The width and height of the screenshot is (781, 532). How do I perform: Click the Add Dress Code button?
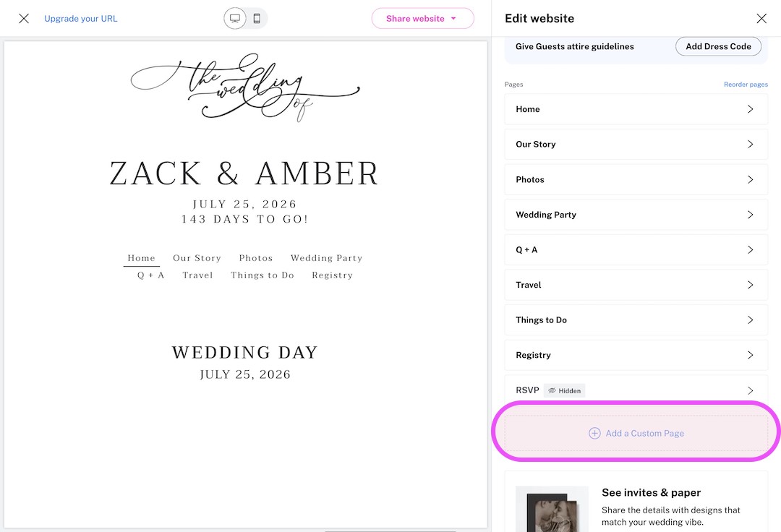[717, 46]
